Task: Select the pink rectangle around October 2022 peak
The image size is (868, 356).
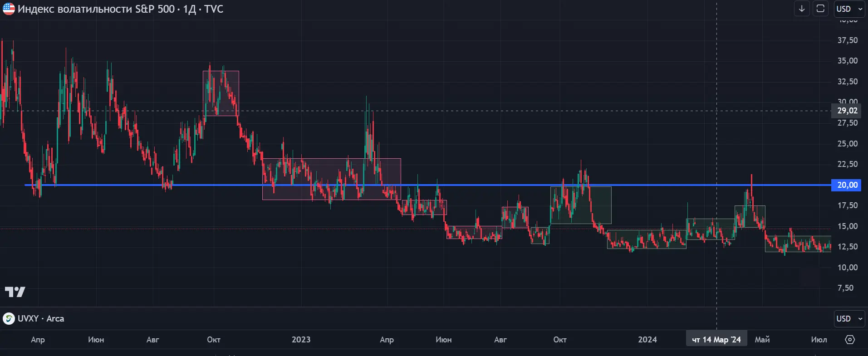Action: 221,93
